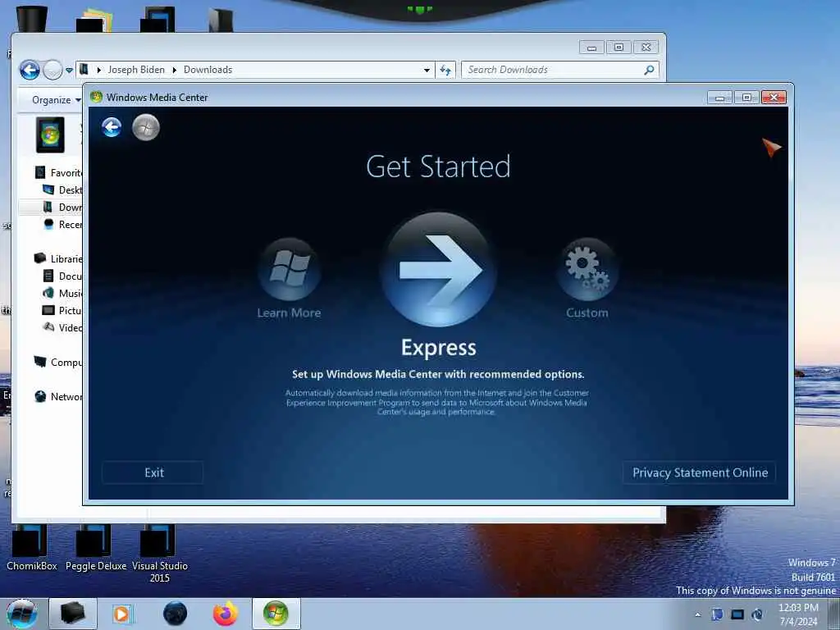Open the Learn More Windows logo option
Image resolution: width=840 pixels, height=630 pixels.
(x=290, y=269)
